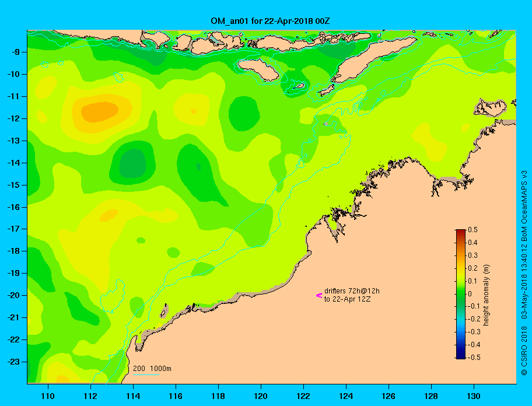Image resolution: width=532 pixels, height=406 pixels.
Task: Click the "to 22-Apr 12Z" label
Action: pyautogui.click(x=347, y=299)
